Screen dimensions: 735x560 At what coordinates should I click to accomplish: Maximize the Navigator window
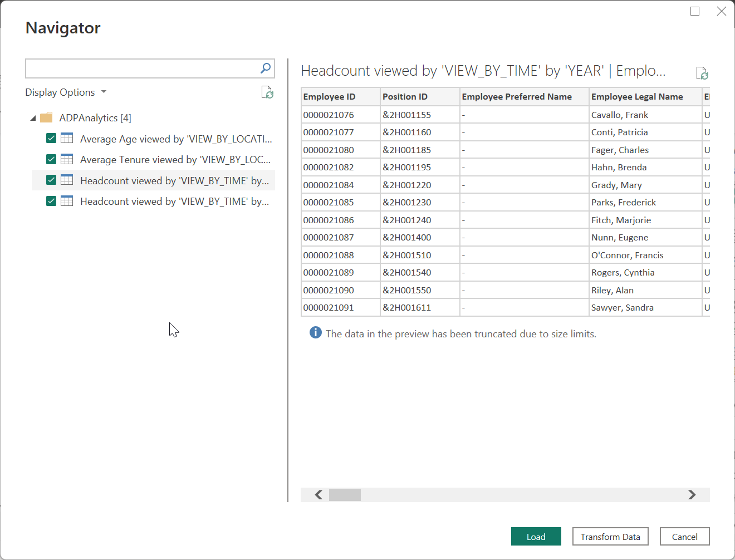[695, 11]
